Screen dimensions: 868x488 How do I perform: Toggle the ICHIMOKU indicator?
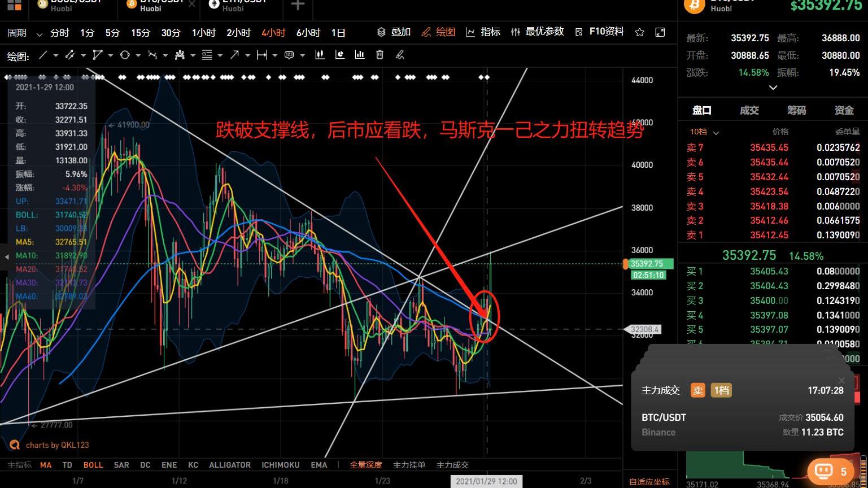[281, 465]
